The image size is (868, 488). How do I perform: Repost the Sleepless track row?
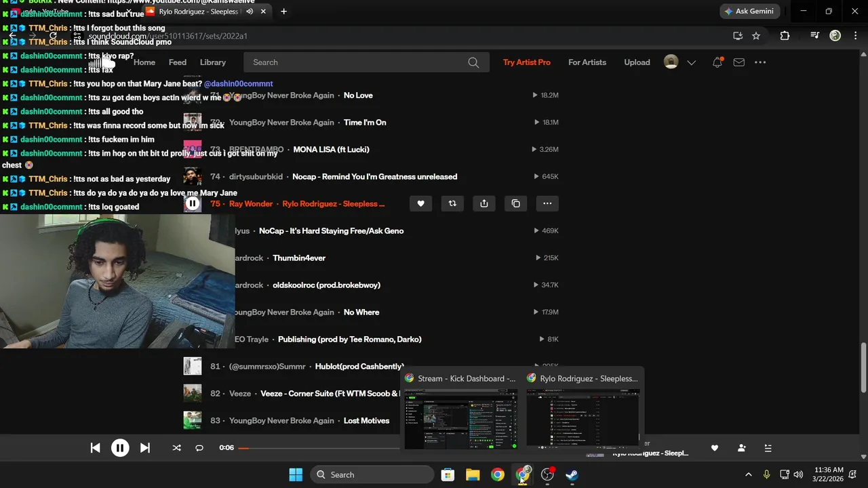452,203
